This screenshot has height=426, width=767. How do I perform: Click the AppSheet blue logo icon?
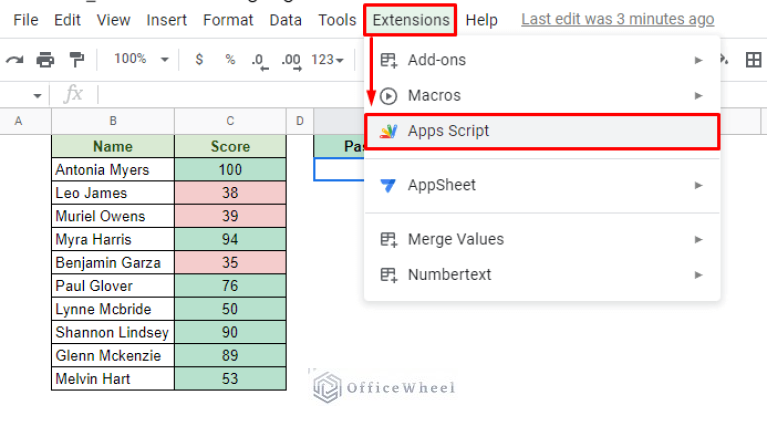pos(388,185)
